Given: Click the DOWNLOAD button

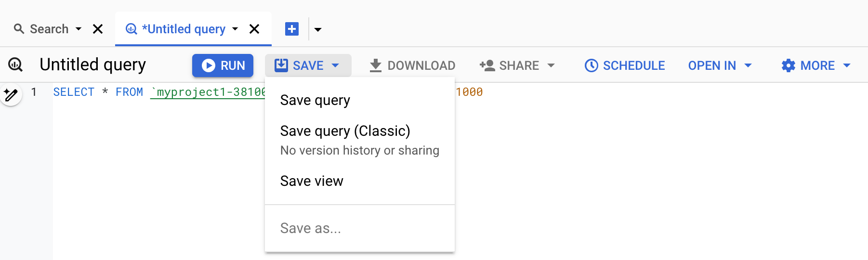Looking at the screenshot, I should [412, 65].
